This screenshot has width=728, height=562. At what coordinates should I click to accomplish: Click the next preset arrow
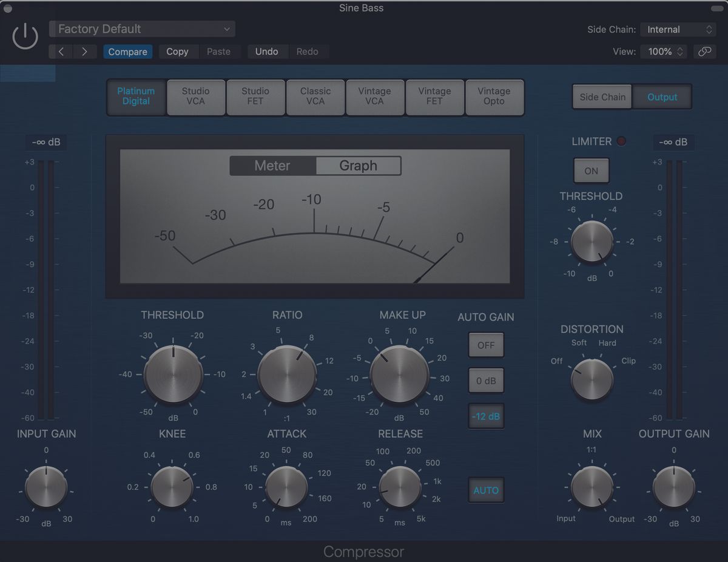click(84, 52)
